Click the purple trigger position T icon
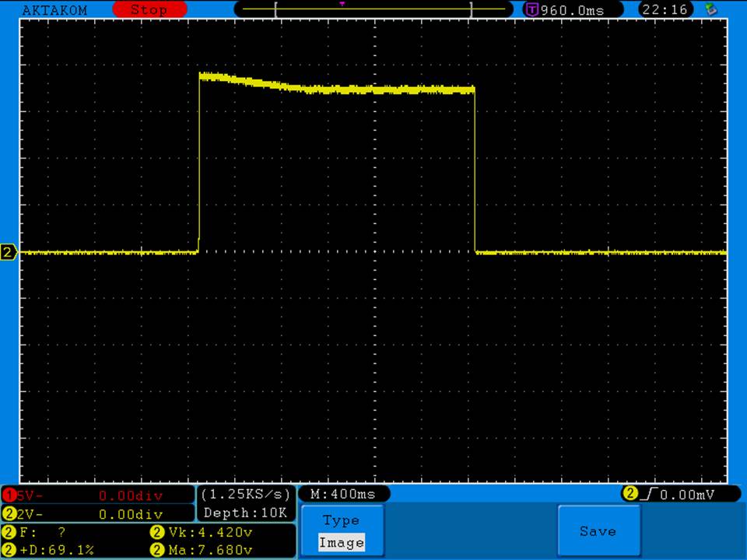Screen dimensions: 747x560 coord(532,10)
